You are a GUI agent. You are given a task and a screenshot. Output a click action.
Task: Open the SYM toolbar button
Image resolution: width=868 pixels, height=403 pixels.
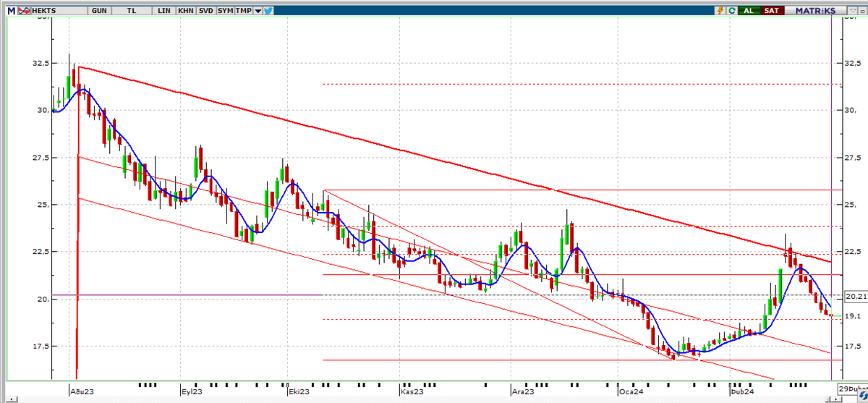pos(225,11)
